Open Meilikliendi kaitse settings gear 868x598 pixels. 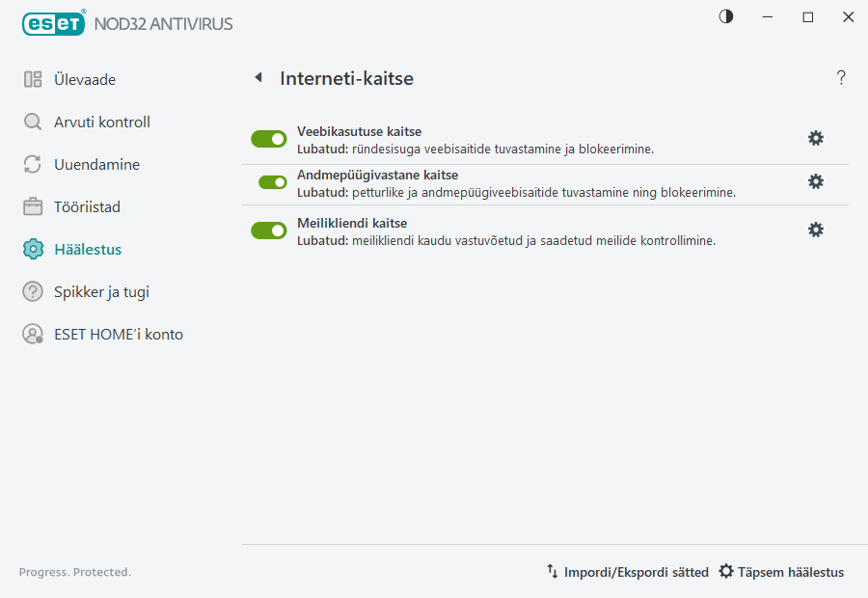coord(816,230)
